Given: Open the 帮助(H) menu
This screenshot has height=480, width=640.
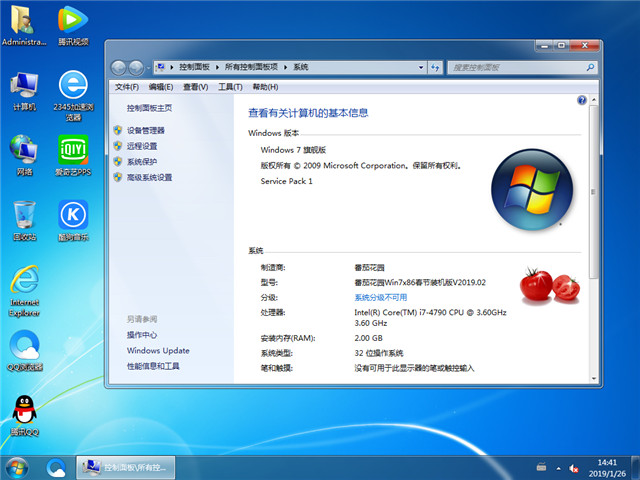Looking at the screenshot, I should [x=265, y=87].
